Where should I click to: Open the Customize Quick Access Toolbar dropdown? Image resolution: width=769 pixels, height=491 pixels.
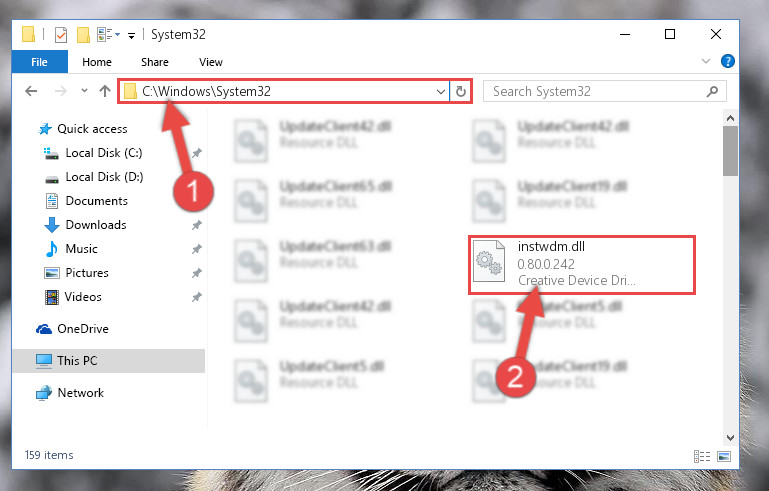tap(131, 35)
